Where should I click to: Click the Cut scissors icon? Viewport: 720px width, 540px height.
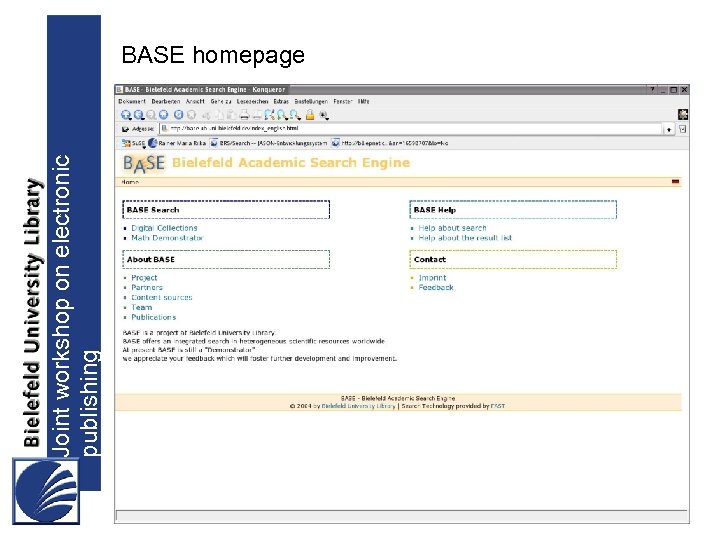coord(207,116)
